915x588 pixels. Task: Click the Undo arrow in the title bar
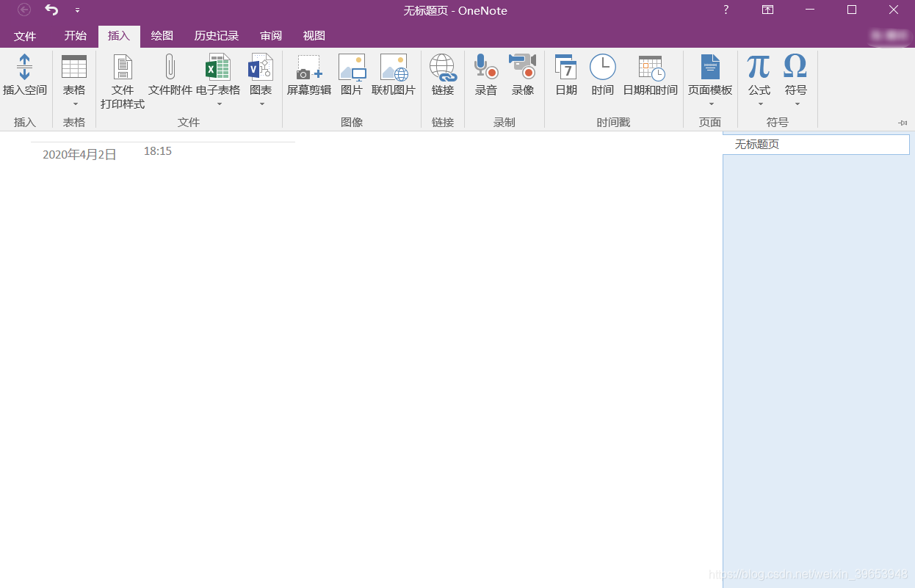click(51, 10)
